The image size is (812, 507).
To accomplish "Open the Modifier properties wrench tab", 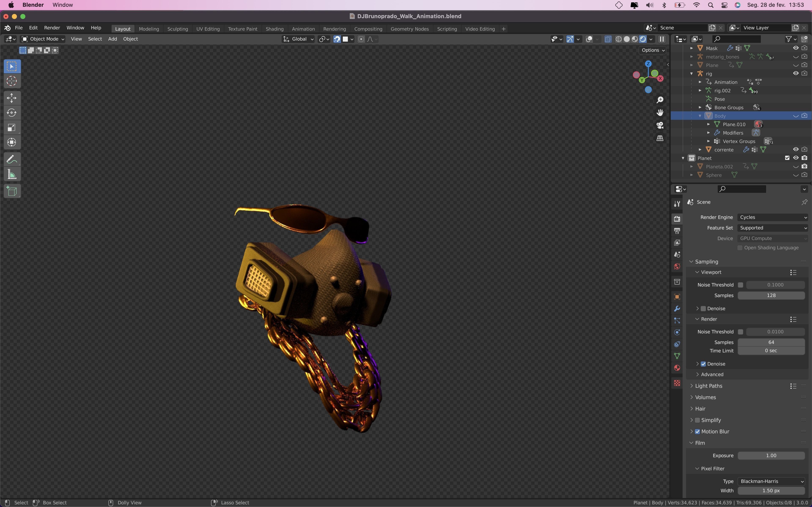I will 677,309.
